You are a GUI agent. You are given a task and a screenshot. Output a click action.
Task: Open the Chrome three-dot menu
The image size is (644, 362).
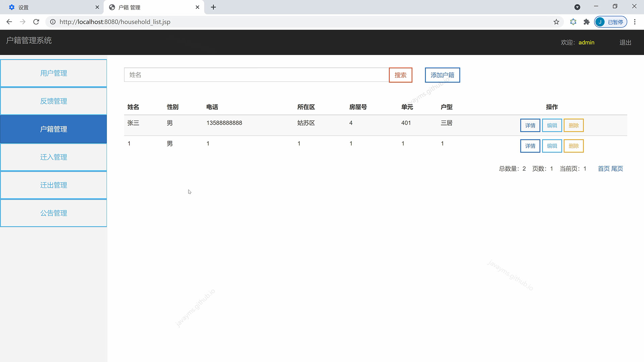(x=635, y=22)
